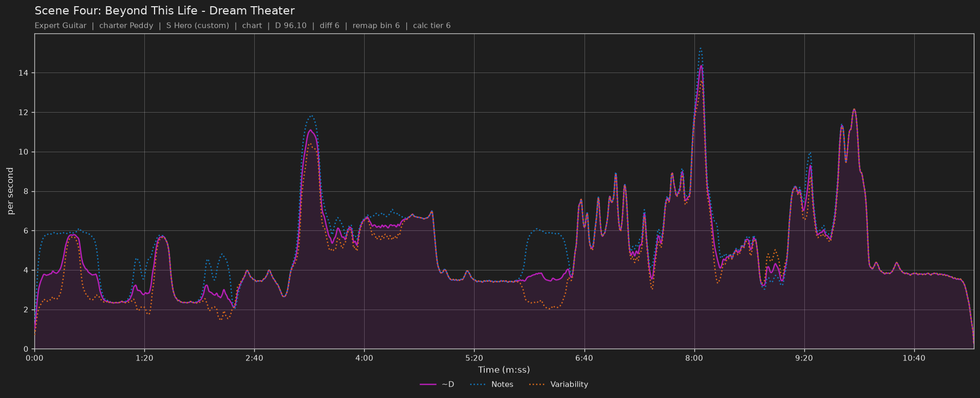This screenshot has height=398, width=980.
Task: Select the "calc tier 6" subtitle text
Action: pos(431,26)
